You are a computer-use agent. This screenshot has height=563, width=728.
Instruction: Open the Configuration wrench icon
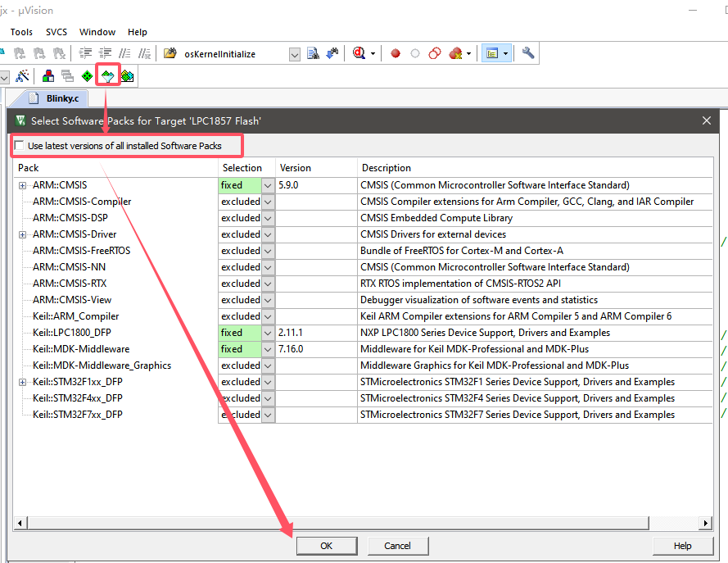(528, 53)
